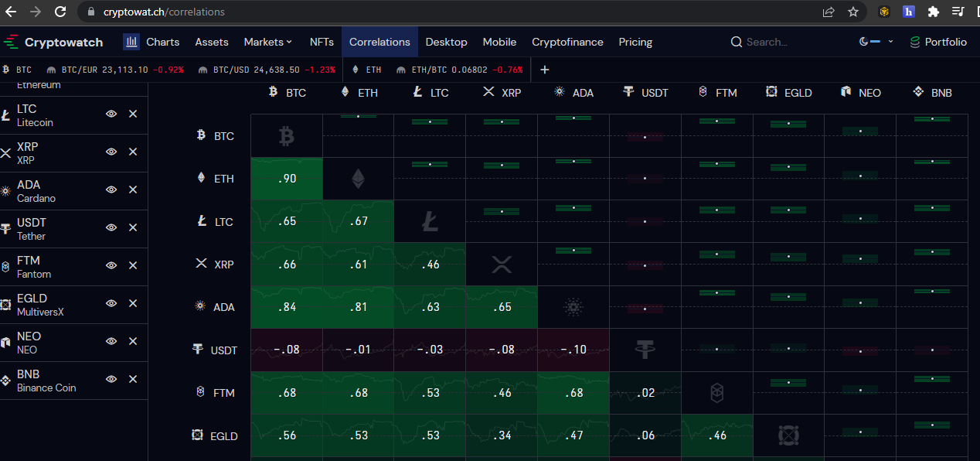This screenshot has height=461, width=980.
Task: Toggle MultiversX visibility eye icon
Action: click(x=111, y=303)
